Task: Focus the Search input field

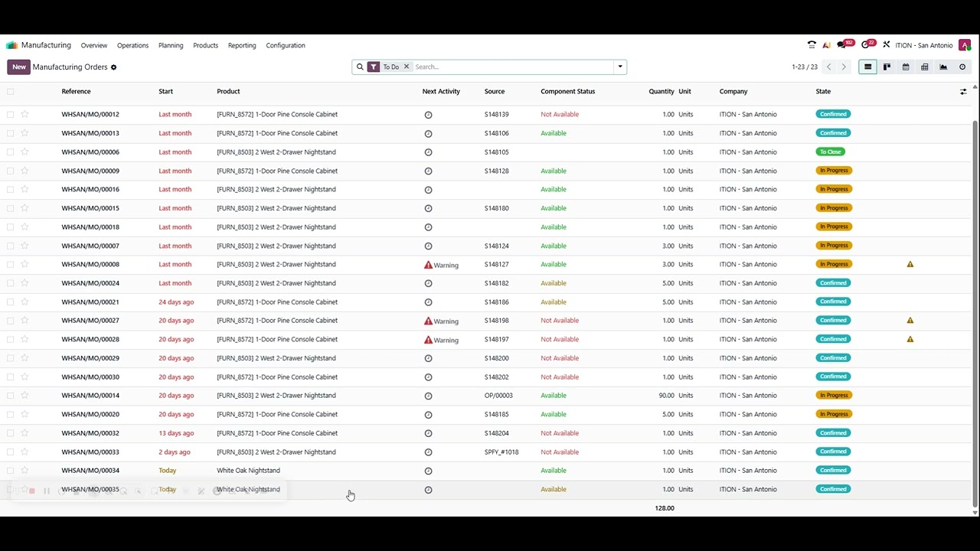Action: pyautogui.click(x=511, y=67)
